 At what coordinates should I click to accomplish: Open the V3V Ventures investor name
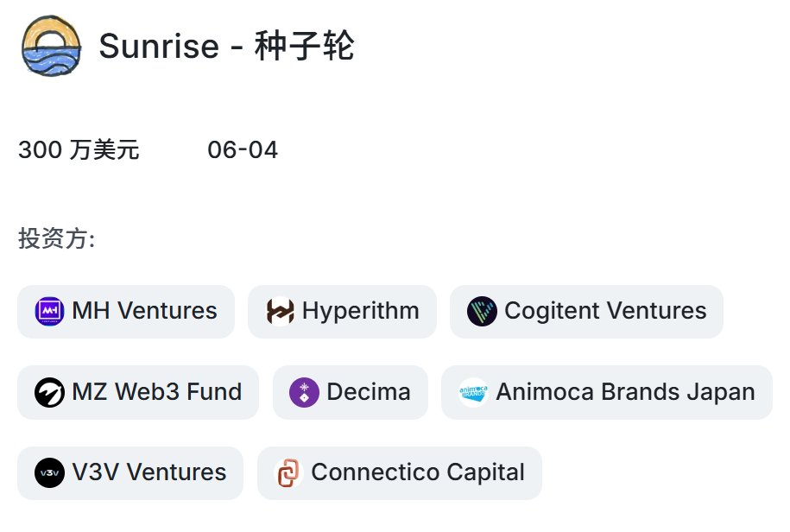149,472
